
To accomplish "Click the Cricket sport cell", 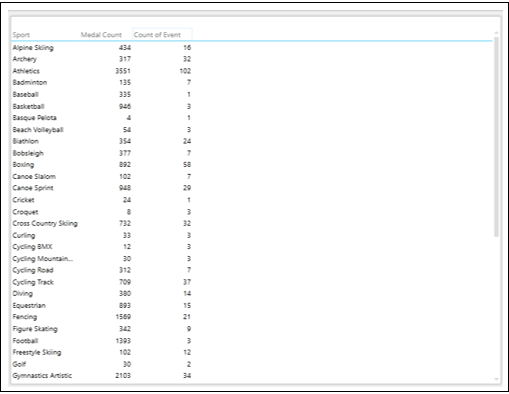I will [23, 200].
